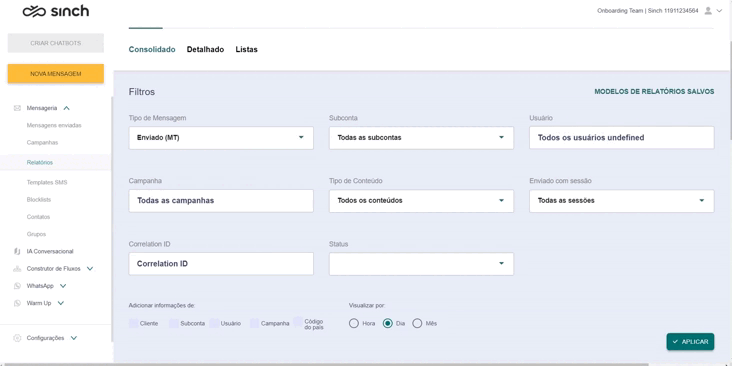
Task: Collapse the Mensageria menu chevron
Action: pos(66,108)
